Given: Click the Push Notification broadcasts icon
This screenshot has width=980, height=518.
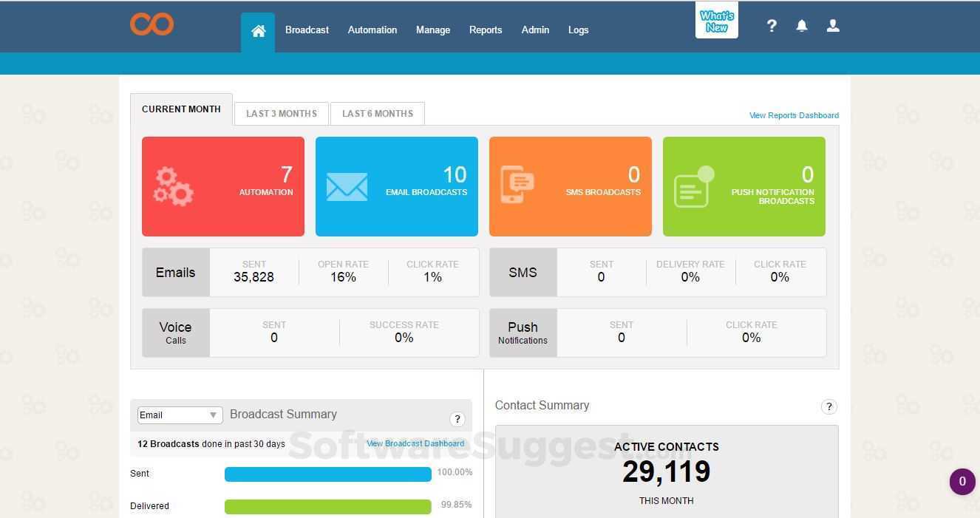Looking at the screenshot, I should click(692, 186).
